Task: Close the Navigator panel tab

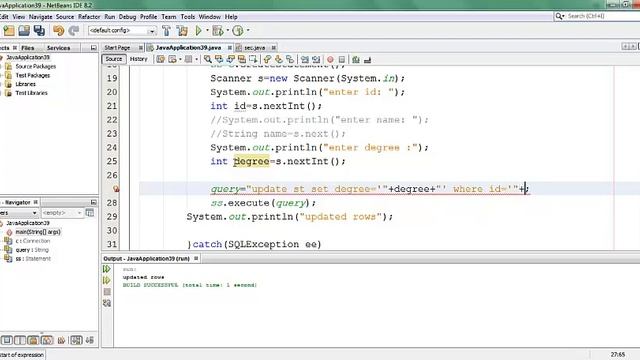Action: point(36,202)
